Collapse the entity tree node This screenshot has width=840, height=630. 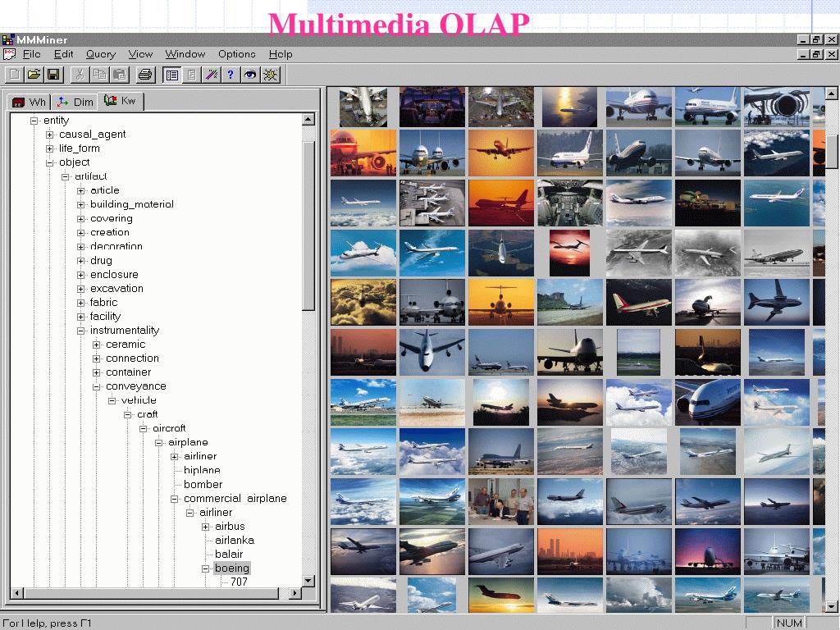(x=34, y=121)
